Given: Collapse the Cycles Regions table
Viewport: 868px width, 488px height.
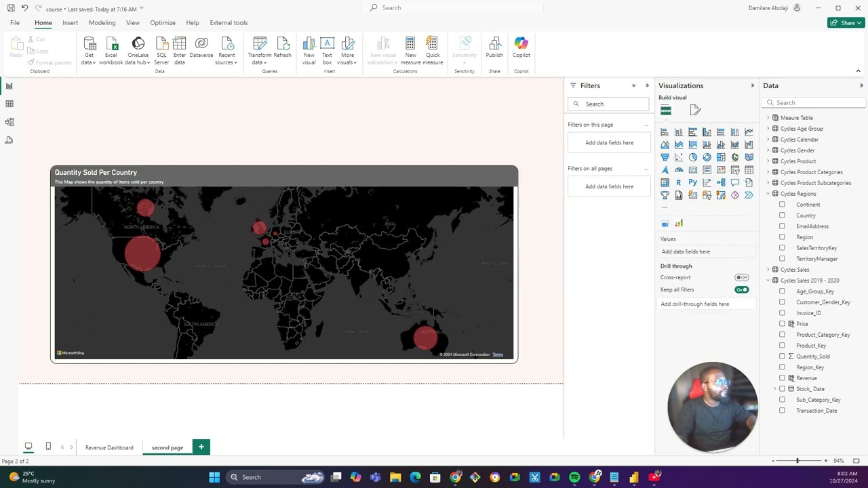Looking at the screenshot, I should [768, 194].
